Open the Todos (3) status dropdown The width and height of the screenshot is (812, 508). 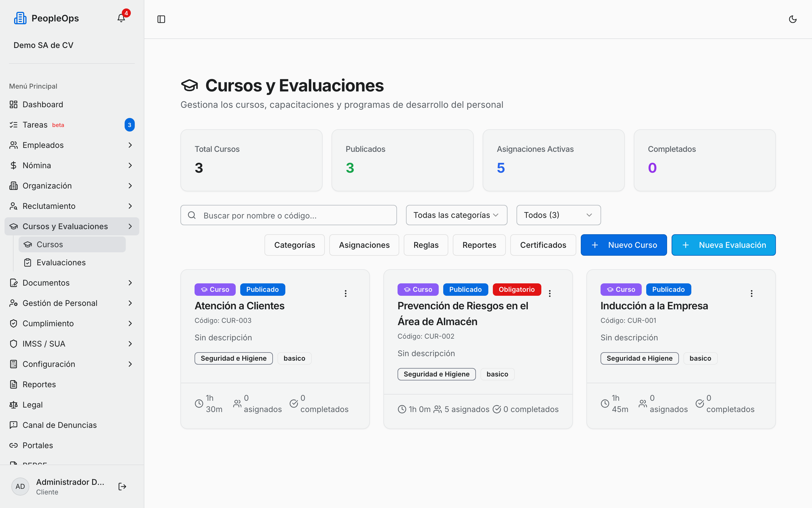point(558,215)
